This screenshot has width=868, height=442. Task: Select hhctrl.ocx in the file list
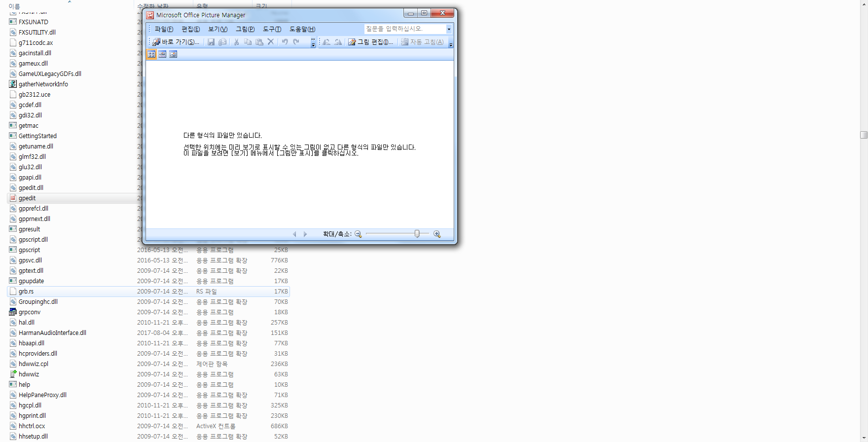[32, 426]
